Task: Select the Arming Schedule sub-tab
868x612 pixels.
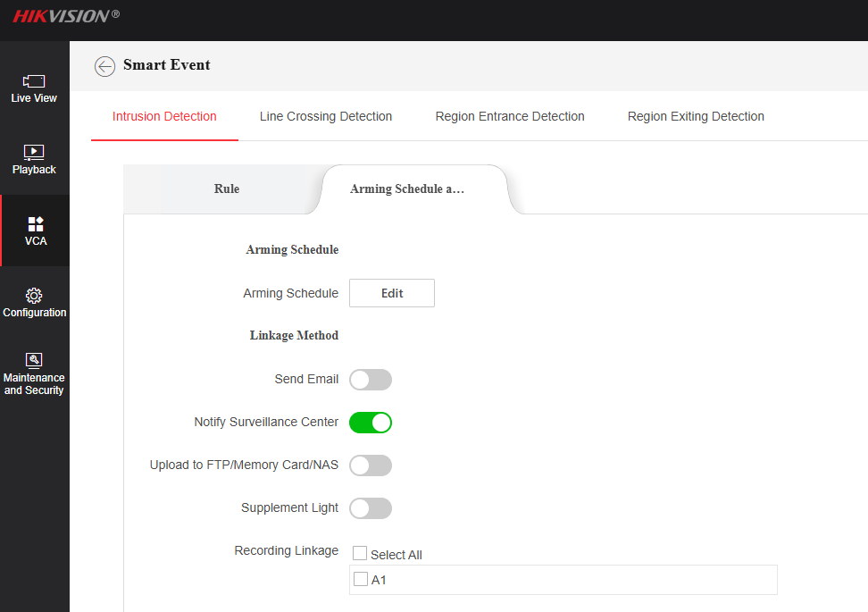Action: point(407,189)
